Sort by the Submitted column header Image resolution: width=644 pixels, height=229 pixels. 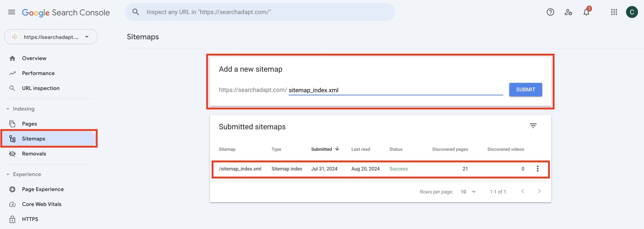(x=321, y=149)
